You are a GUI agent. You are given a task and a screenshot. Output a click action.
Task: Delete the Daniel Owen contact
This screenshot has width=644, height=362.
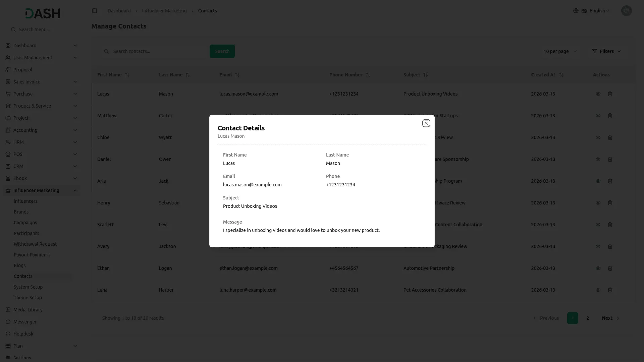(x=610, y=159)
